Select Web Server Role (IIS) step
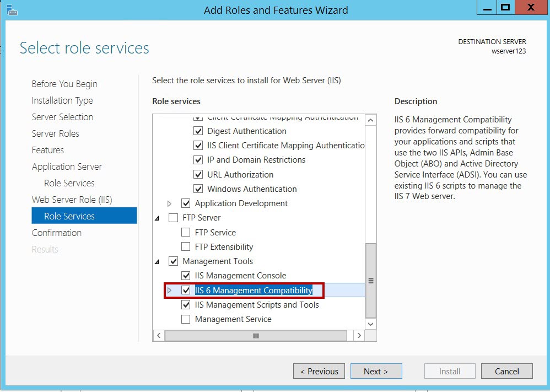 (72, 200)
